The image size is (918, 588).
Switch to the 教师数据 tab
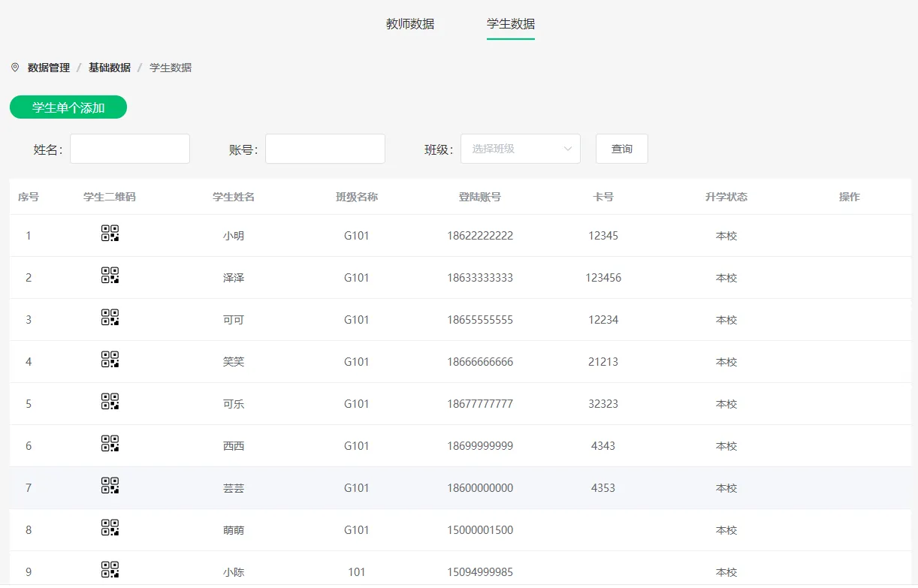(409, 24)
